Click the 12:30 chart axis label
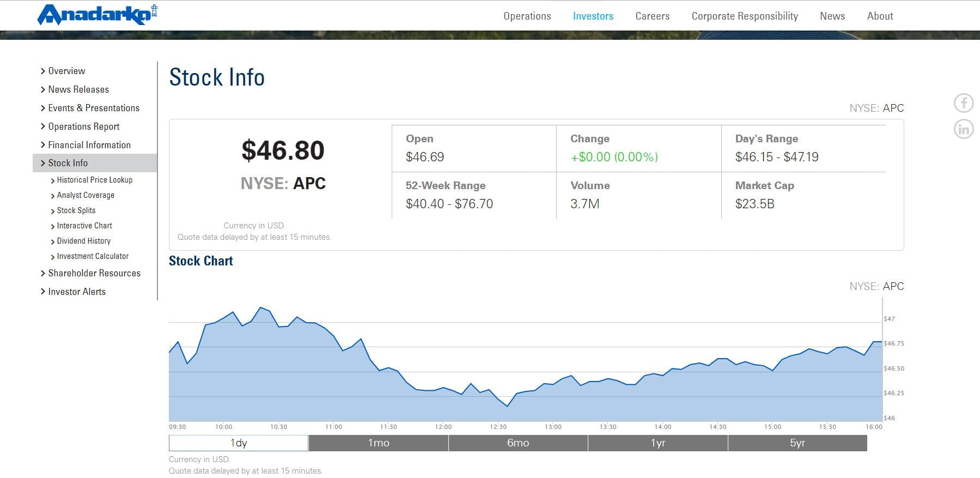980x478 pixels. [498, 427]
